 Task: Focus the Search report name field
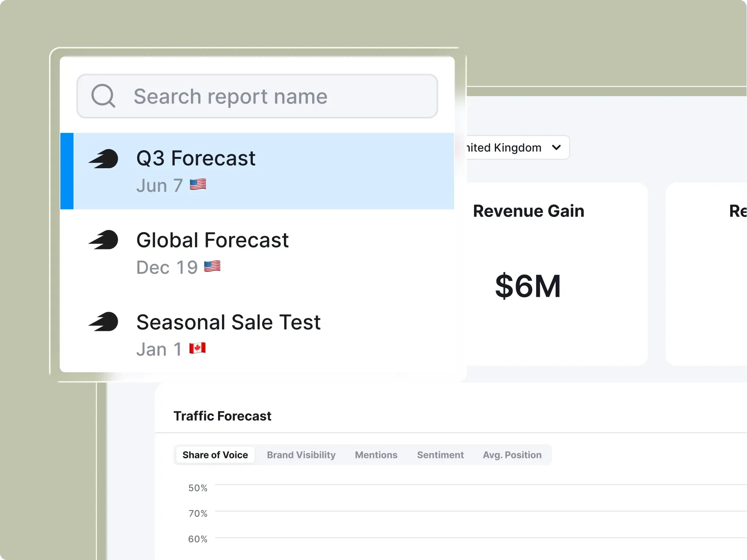(257, 96)
